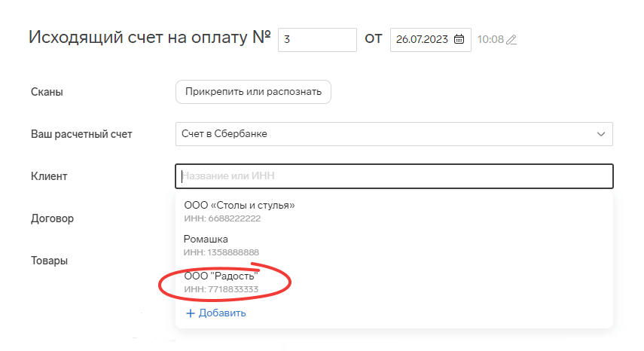Click ИНН: 6688222222 text

click(x=222, y=218)
